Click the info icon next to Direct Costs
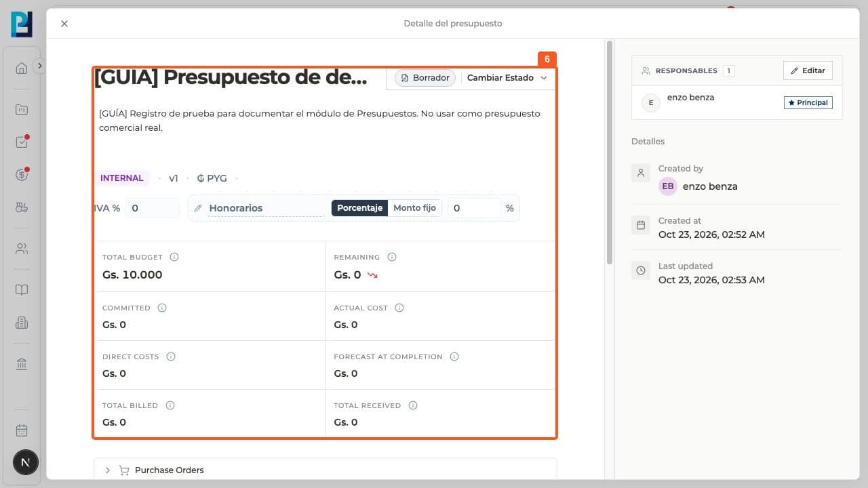The width and height of the screenshot is (868, 488). click(171, 357)
